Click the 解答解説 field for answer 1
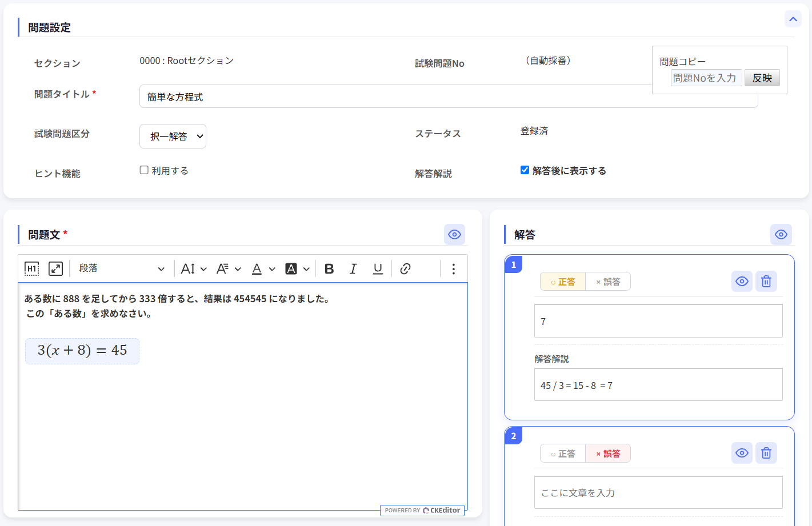This screenshot has height=526, width=812. click(658, 385)
